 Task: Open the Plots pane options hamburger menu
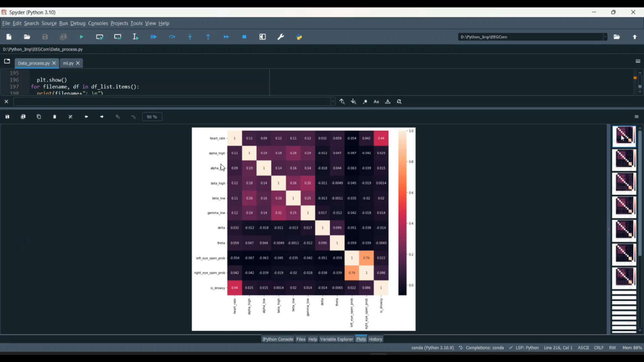click(x=637, y=117)
